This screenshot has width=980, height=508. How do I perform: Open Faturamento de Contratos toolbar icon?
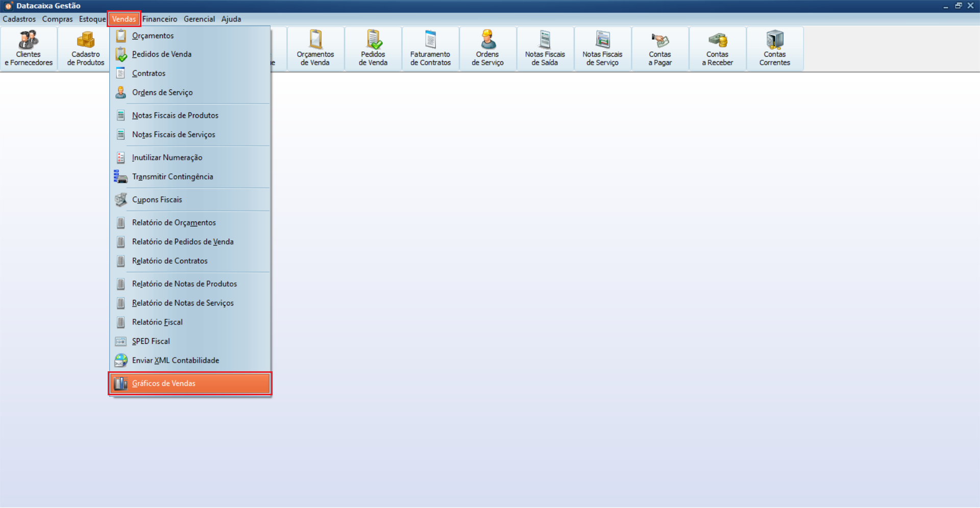pos(430,48)
